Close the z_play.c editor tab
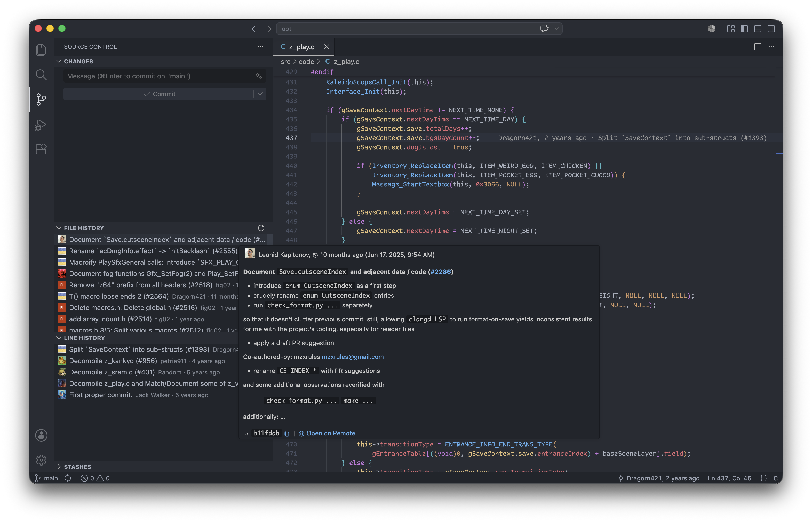The image size is (812, 522). point(326,47)
